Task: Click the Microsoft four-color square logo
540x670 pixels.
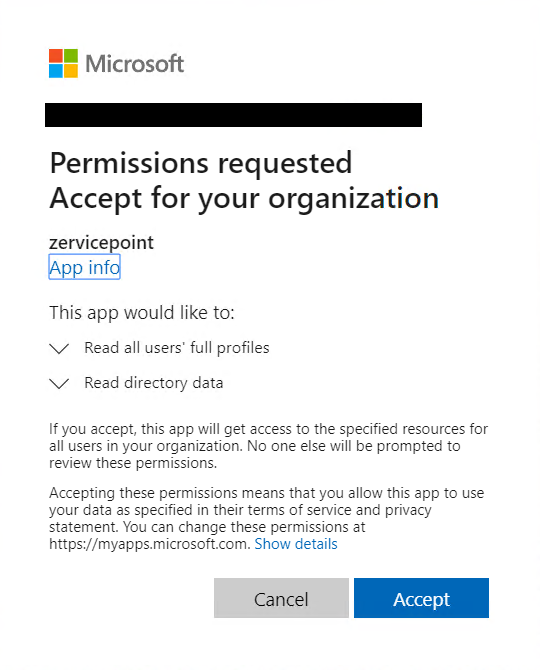Action: 63,63
